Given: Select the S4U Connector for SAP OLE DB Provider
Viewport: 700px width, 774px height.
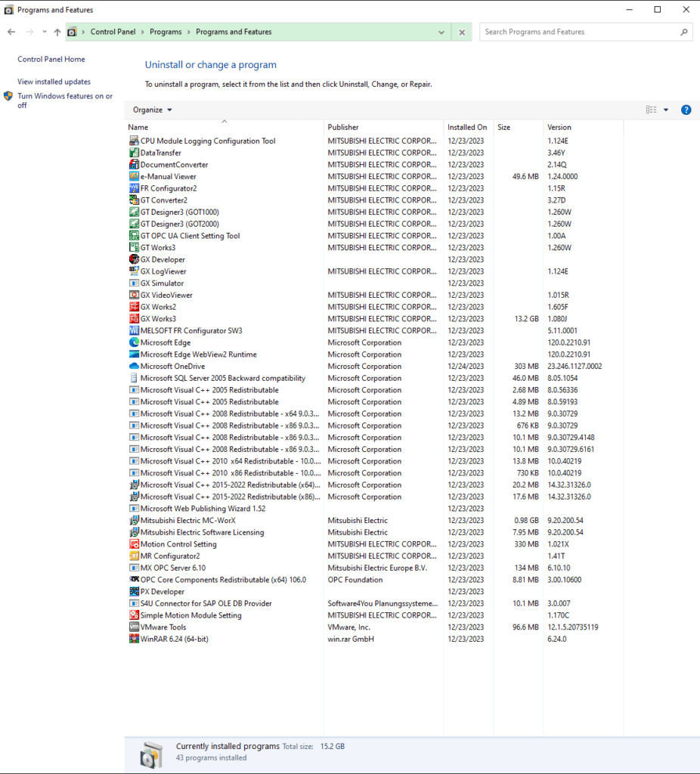Looking at the screenshot, I should click(373, 603).
